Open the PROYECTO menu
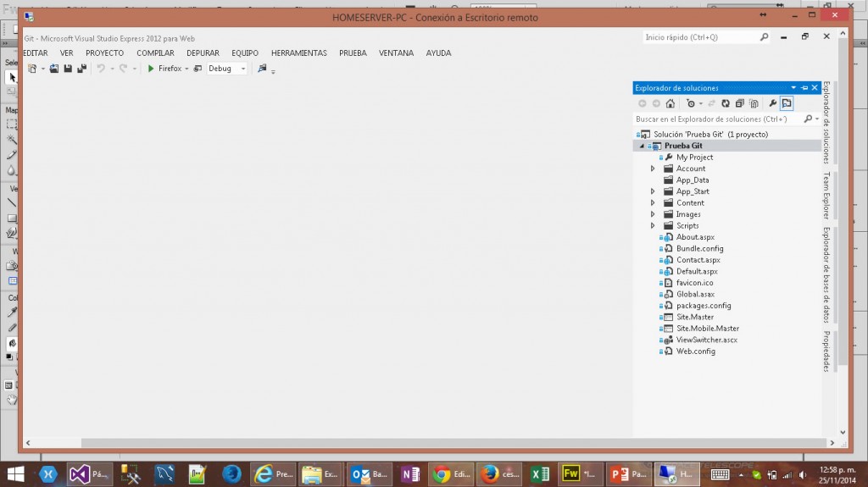868x487 pixels. pyautogui.click(x=104, y=53)
